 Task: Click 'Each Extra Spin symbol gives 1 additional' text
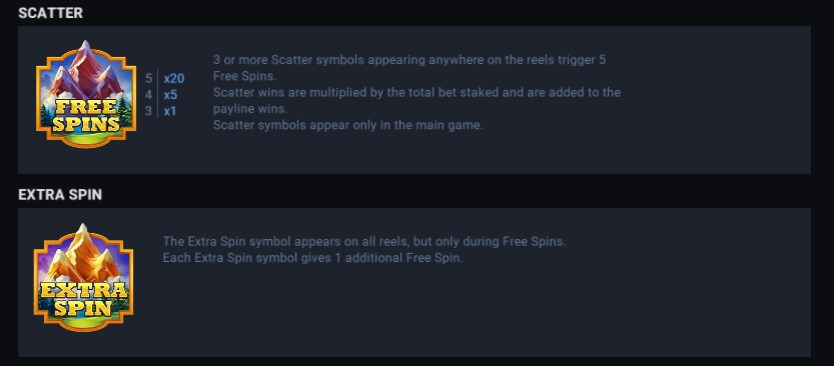(313, 258)
